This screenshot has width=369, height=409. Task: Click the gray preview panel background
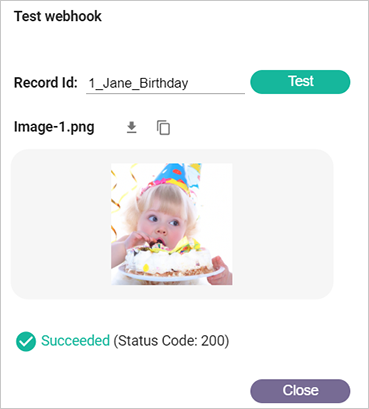tap(283, 224)
